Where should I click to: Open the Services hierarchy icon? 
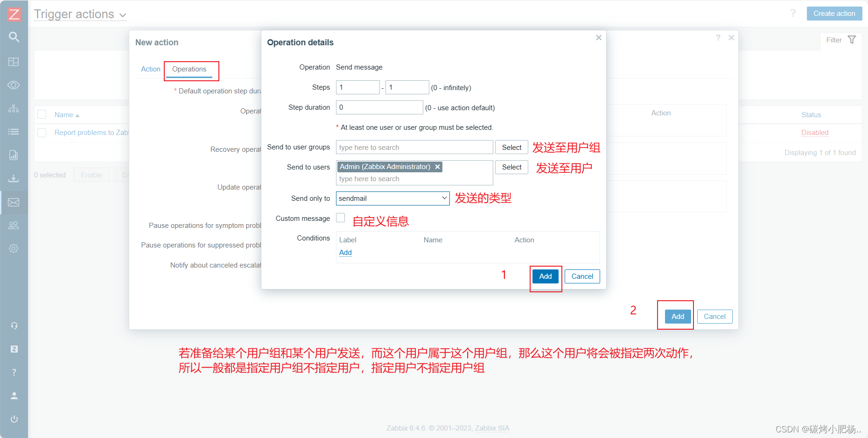click(x=14, y=108)
